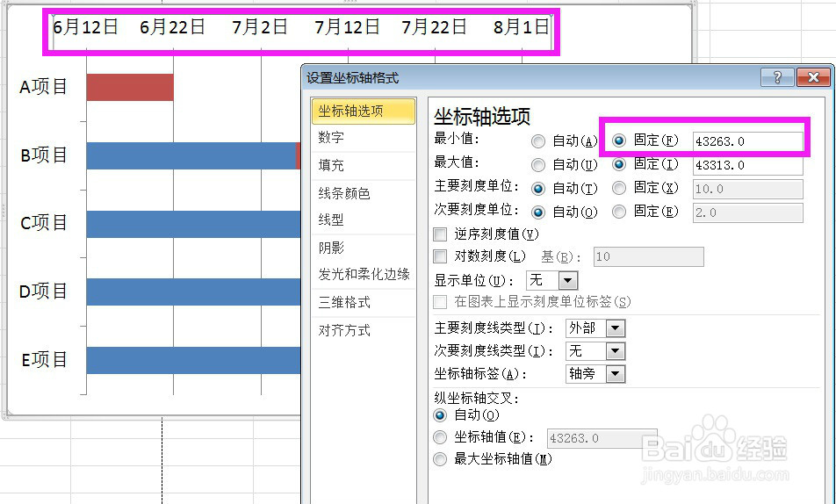Enable the 逆序刻度值(V) checkbox
Screen dimensions: 836x504
pyautogui.click(x=440, y=234)
